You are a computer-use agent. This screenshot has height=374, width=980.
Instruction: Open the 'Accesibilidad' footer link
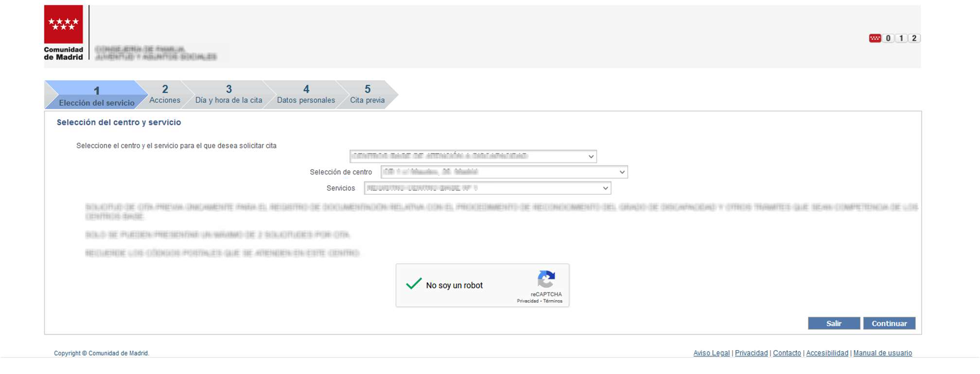pyautogui.click(x=827, y=353)
